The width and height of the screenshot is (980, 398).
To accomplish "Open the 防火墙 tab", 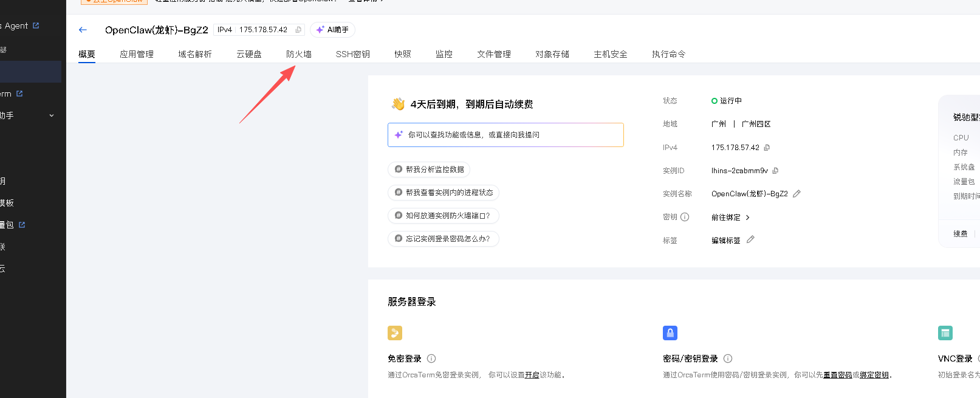I will pyautogui.click(x=299, y=54).
